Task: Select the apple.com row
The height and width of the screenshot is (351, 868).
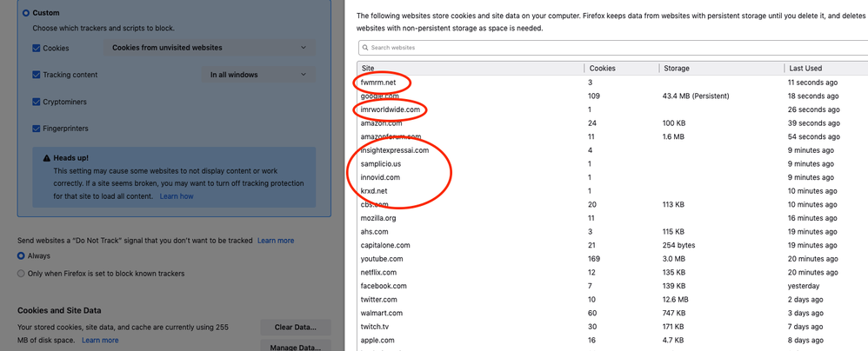Action: pyautogui.click(x=613, y=340)
